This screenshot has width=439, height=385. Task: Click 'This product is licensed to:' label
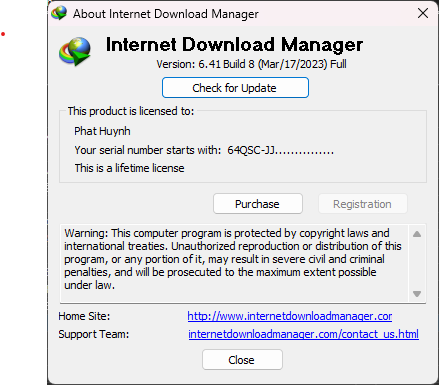pyautogui.click(x=131, y=111)
